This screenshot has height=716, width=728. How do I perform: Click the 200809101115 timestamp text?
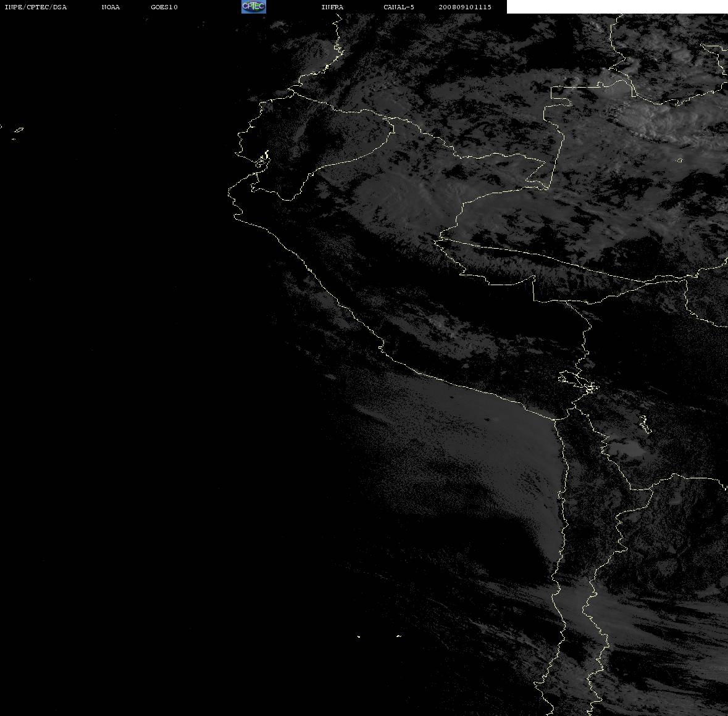[x=465, y=7]
